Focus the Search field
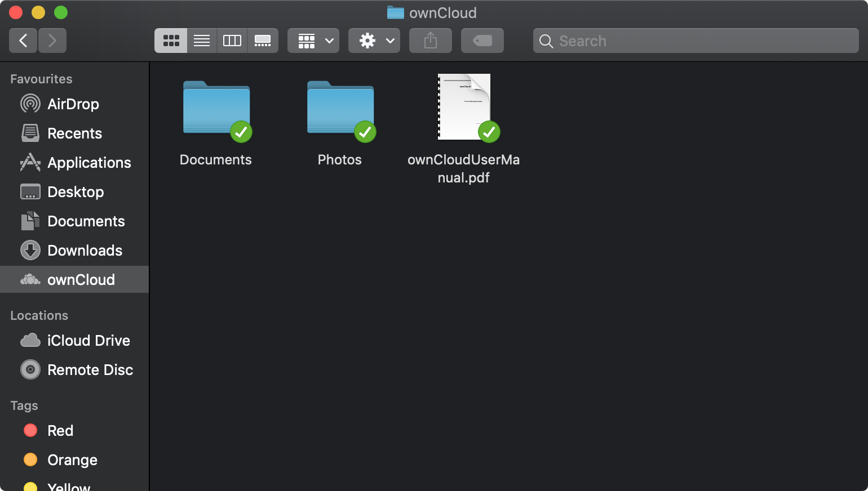 point(696,41)
